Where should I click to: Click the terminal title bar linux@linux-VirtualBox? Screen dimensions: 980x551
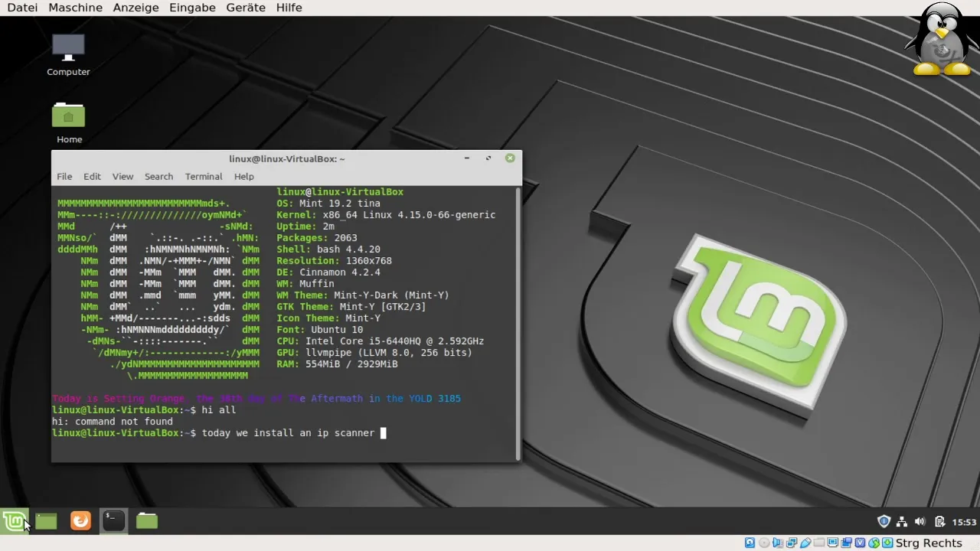(x=286, y=159)
